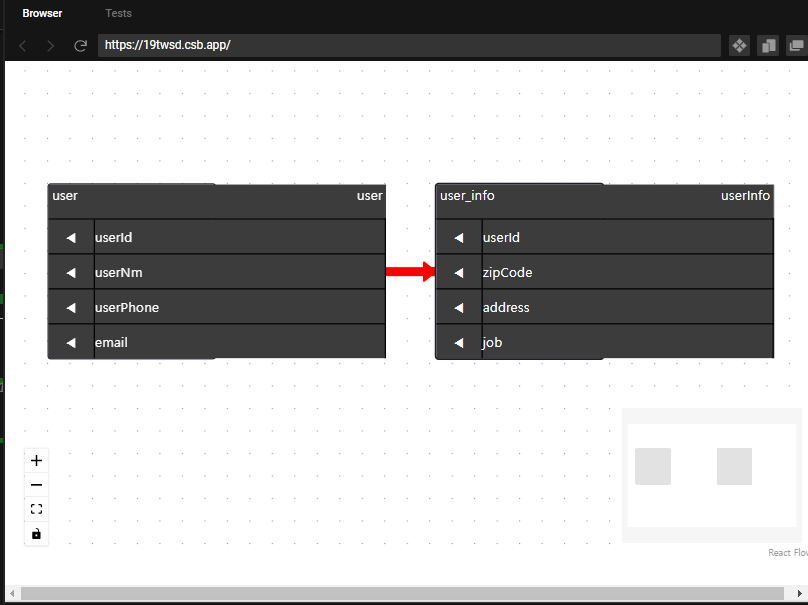Click the page reload icon
Image resolution: width=808 pixels, height=605 pixels.
tap(80, 45)
